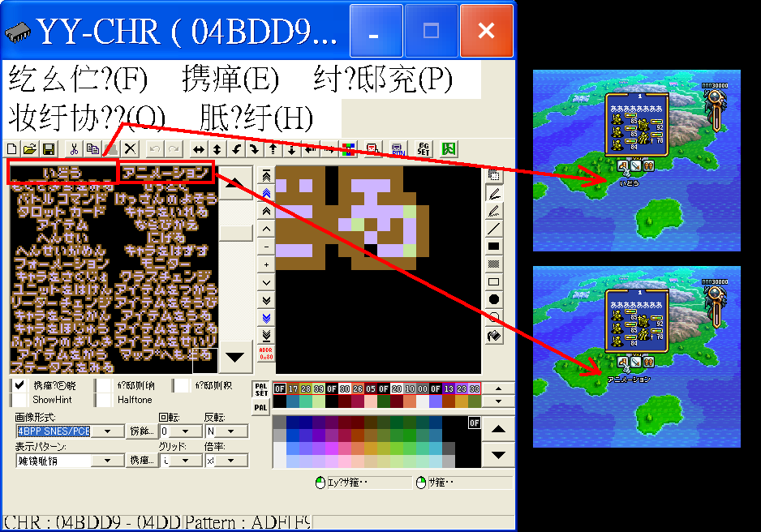761x532 pixels.
Task: Jump to the end of the file address
Action: 266,335
